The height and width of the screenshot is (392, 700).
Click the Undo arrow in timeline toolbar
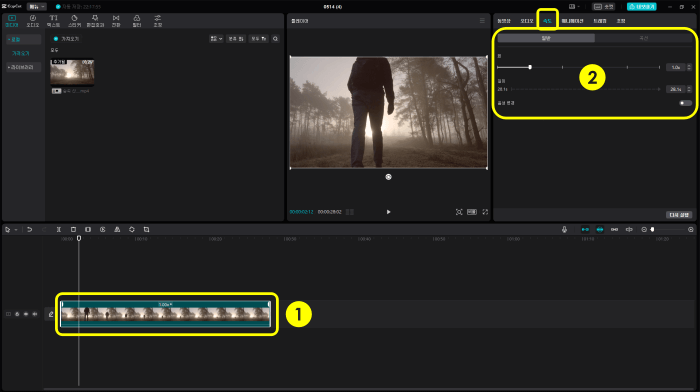tap(29, 229)
